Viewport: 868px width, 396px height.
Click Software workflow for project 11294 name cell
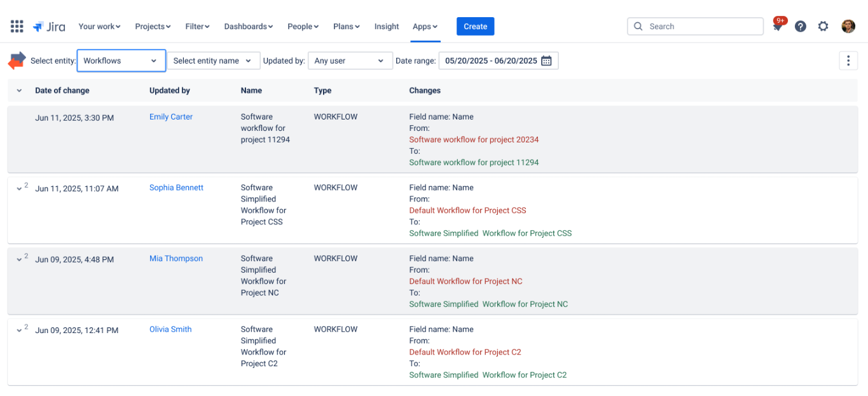(x=265, y=128)
